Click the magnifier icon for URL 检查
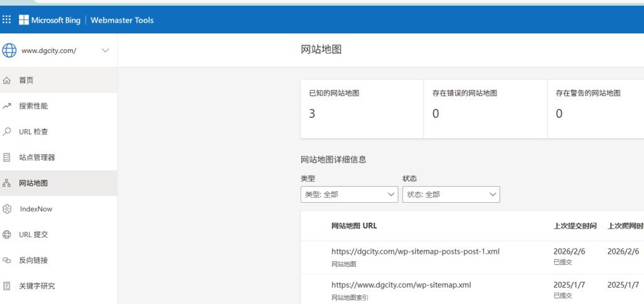 click(6, 132)
